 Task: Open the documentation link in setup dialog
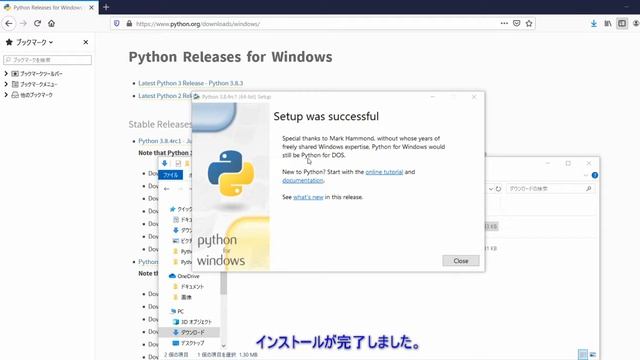302,180
